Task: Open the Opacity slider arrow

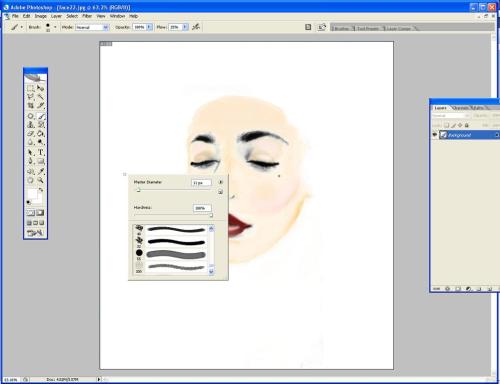Action: click(x=149, y=27)
